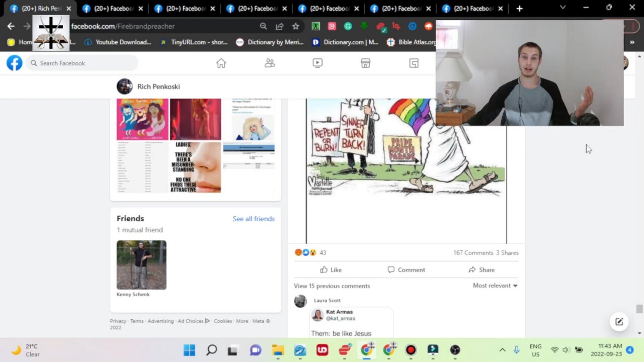Click See all friends link
The height and width of the screenshot is (362, 644).
click(254, 219)
